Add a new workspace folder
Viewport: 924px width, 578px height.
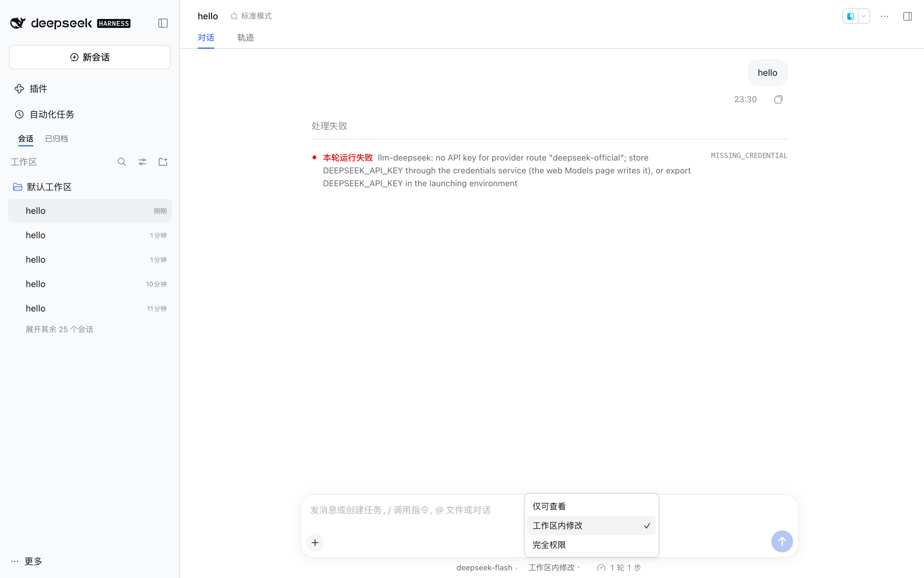pyautogui.click(x=163, y=162)
